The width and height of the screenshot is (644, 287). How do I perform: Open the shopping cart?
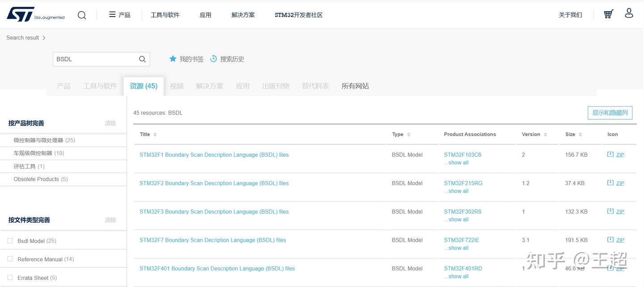pos(608,14)
